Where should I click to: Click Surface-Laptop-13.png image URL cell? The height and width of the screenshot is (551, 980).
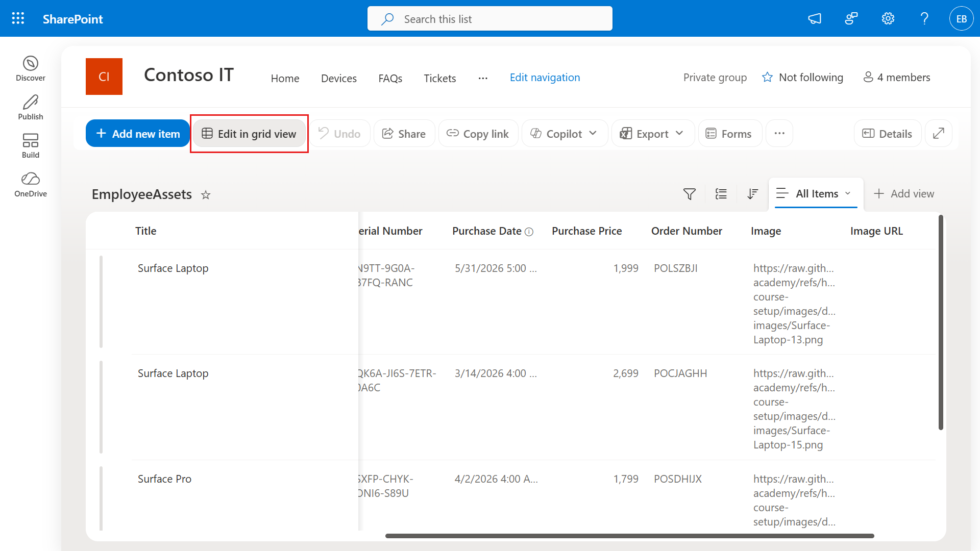pos(794,304)
